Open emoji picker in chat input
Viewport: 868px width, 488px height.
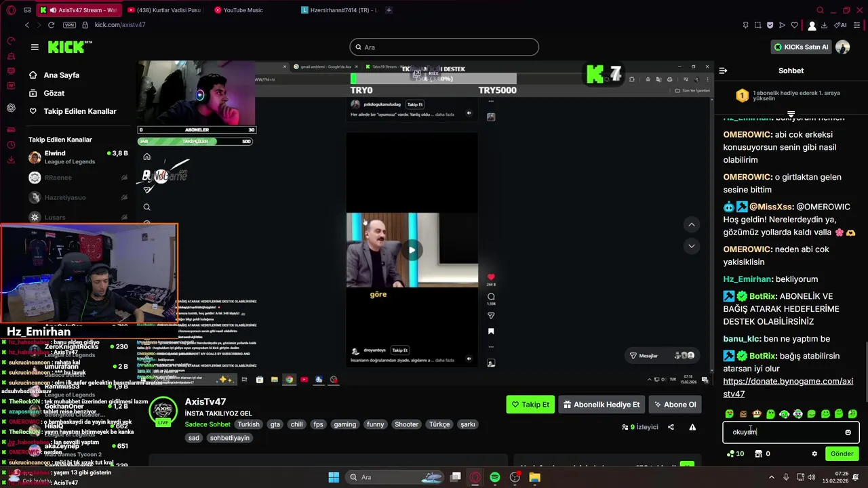coord(848,432)
